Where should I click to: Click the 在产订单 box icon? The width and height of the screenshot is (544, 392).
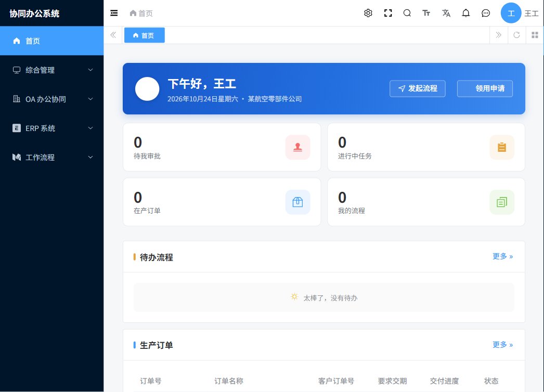[297, 202]
